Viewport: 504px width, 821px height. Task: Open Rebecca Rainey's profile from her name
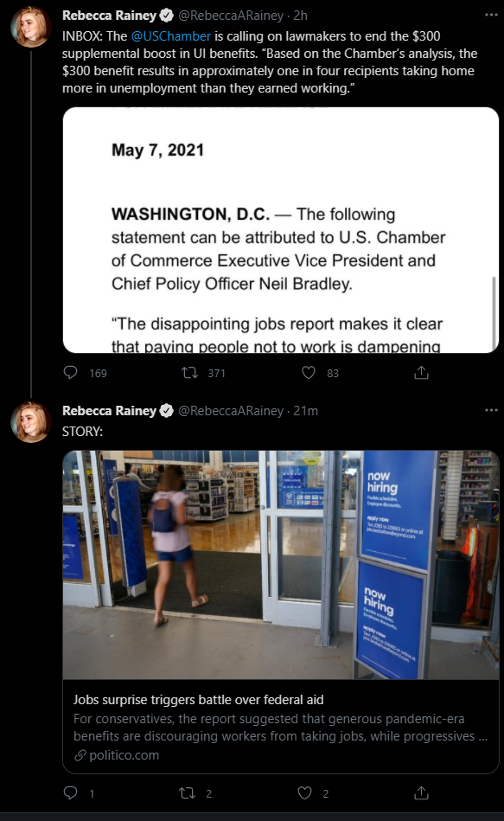pos(108,16)
